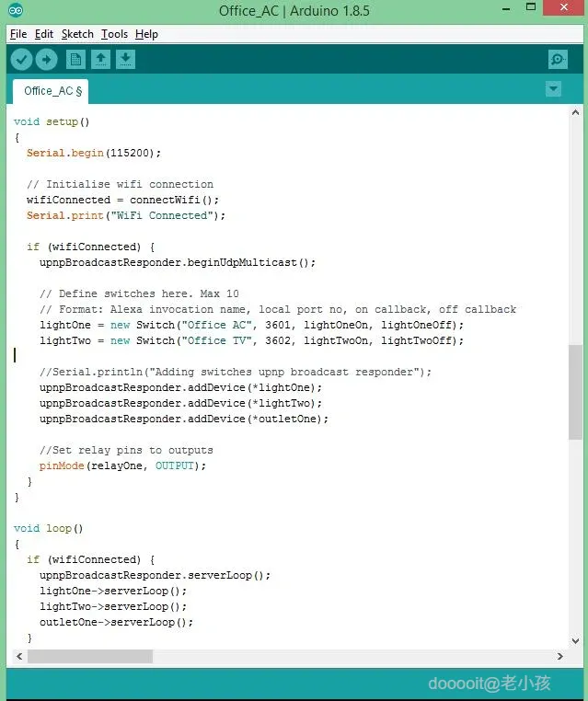Click 'pinMode(relayOne, OUTPUT);' line

pos(123,465)
